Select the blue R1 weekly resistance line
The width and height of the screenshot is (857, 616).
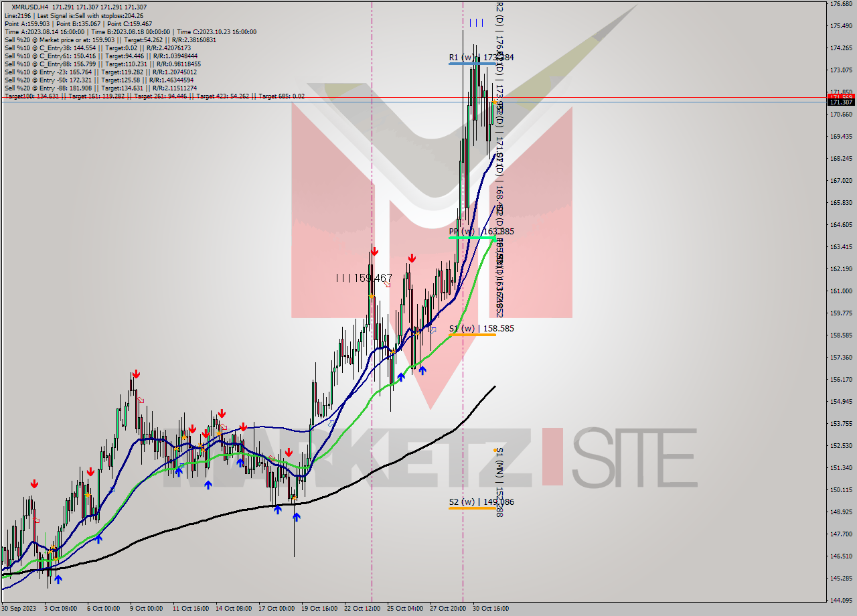tap(473, 63)
